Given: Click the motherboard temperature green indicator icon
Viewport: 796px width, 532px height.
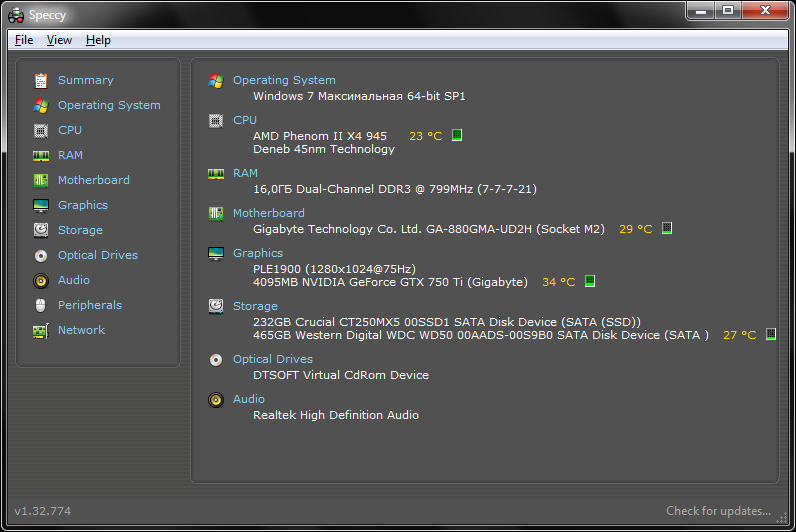Looking at the screenshot, I should (667, 228).
